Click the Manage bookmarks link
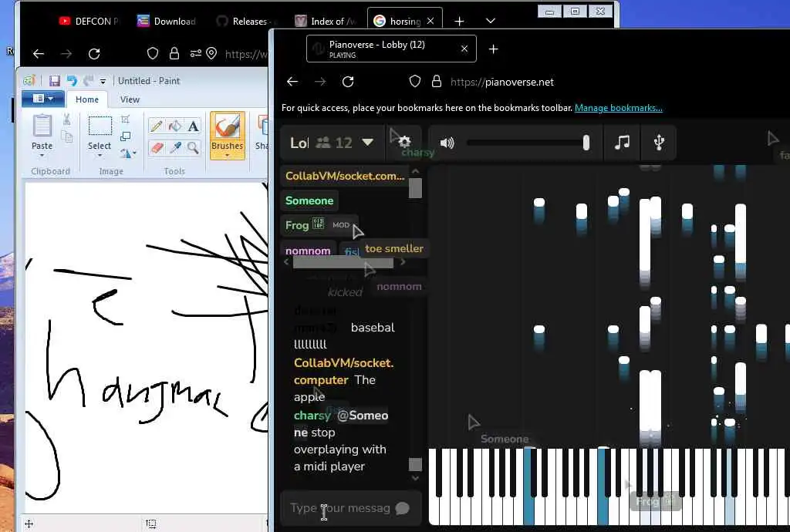 click(x=618, y=108)
